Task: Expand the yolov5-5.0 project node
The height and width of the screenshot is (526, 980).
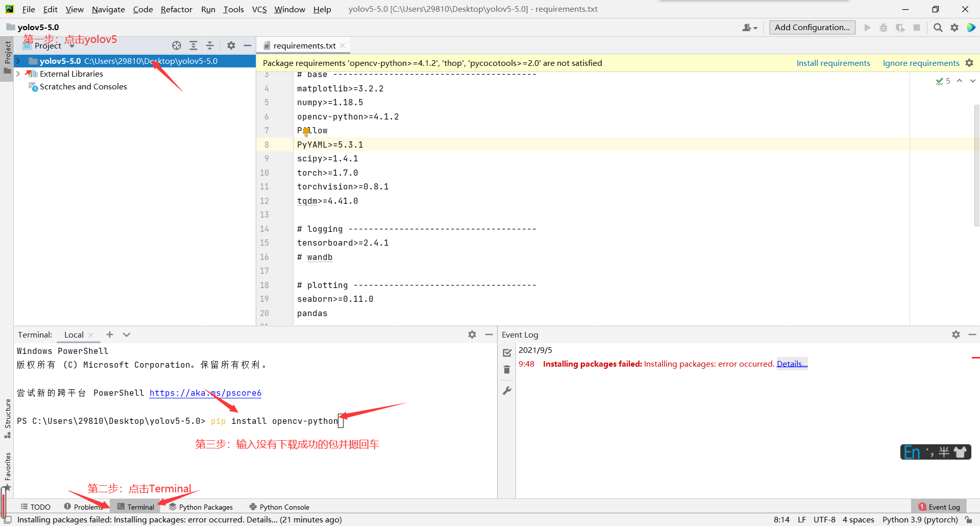Action: point(18,61)
